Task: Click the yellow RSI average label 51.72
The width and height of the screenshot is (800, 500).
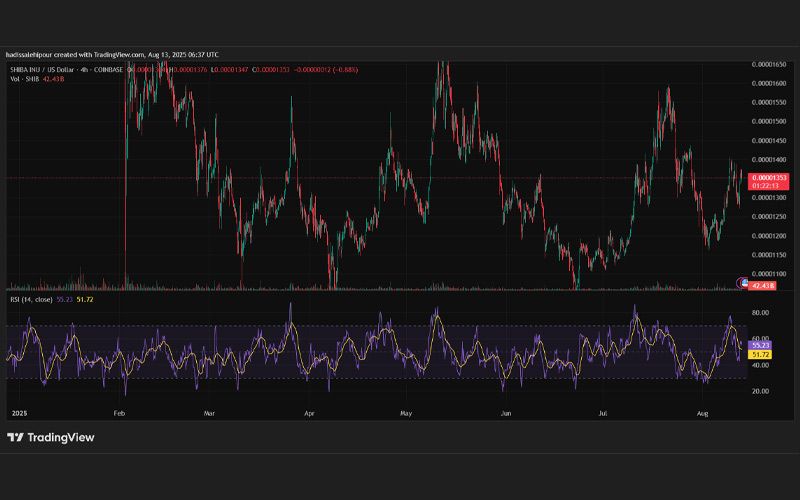Action: click(760, 354)
